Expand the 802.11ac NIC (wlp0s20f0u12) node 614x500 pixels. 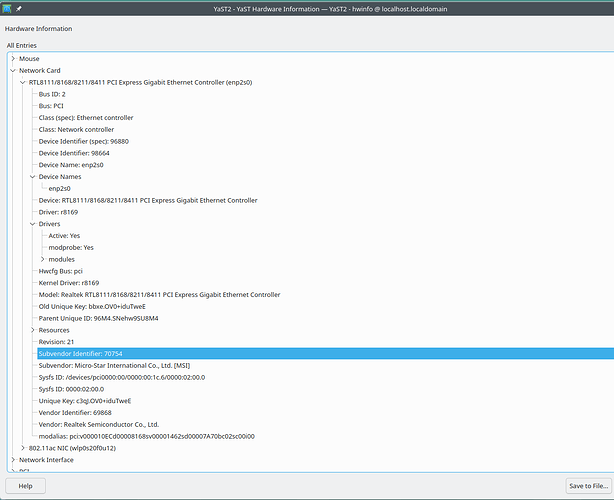point(23,448)
